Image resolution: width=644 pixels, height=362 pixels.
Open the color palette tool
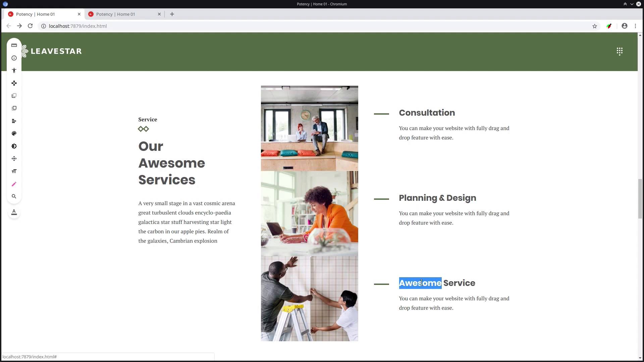14,133
